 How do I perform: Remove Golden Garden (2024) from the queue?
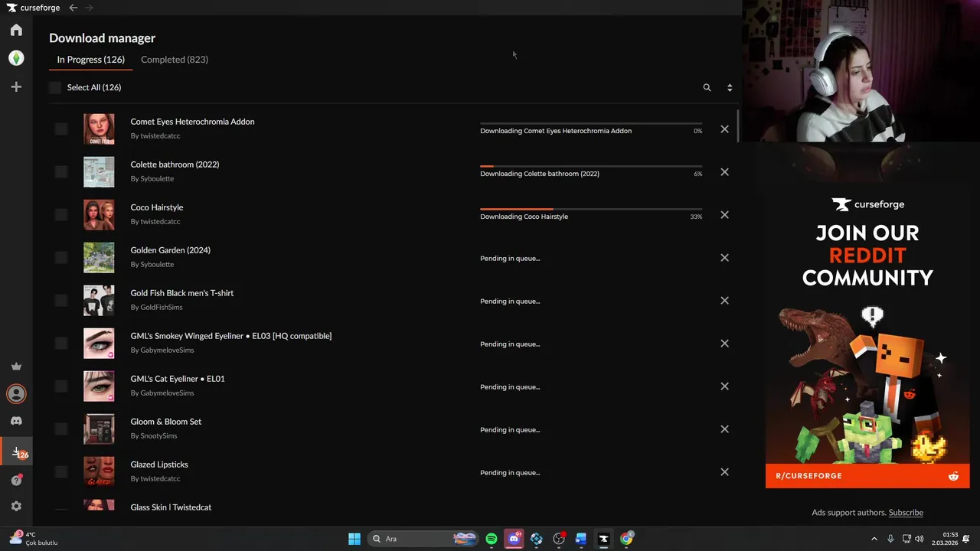click(x=724, y=258)
